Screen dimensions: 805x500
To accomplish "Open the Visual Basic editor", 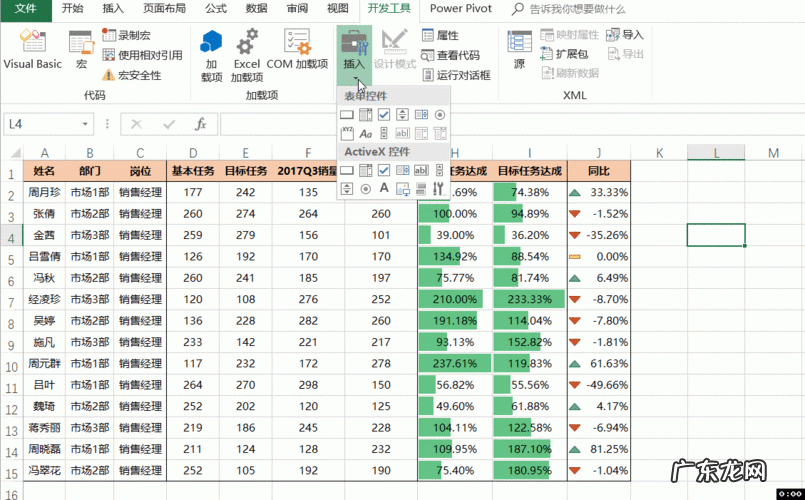I will [x=32, y=49].
